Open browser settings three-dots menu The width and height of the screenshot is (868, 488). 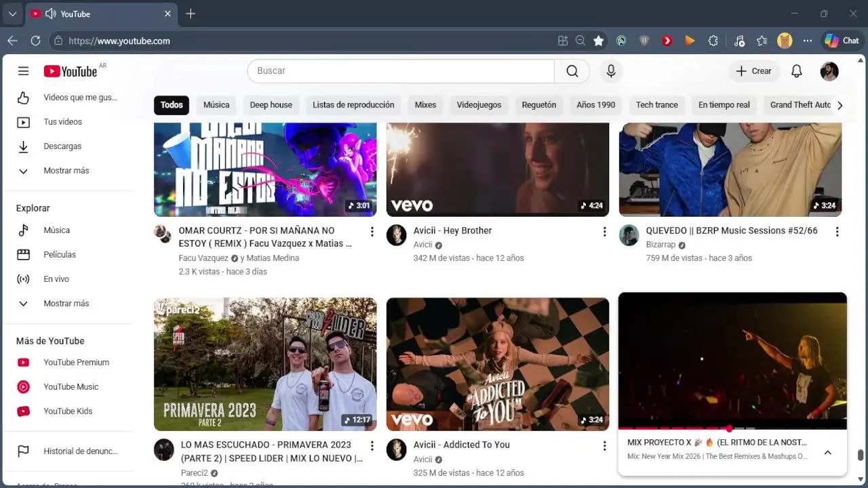[807, 41]
